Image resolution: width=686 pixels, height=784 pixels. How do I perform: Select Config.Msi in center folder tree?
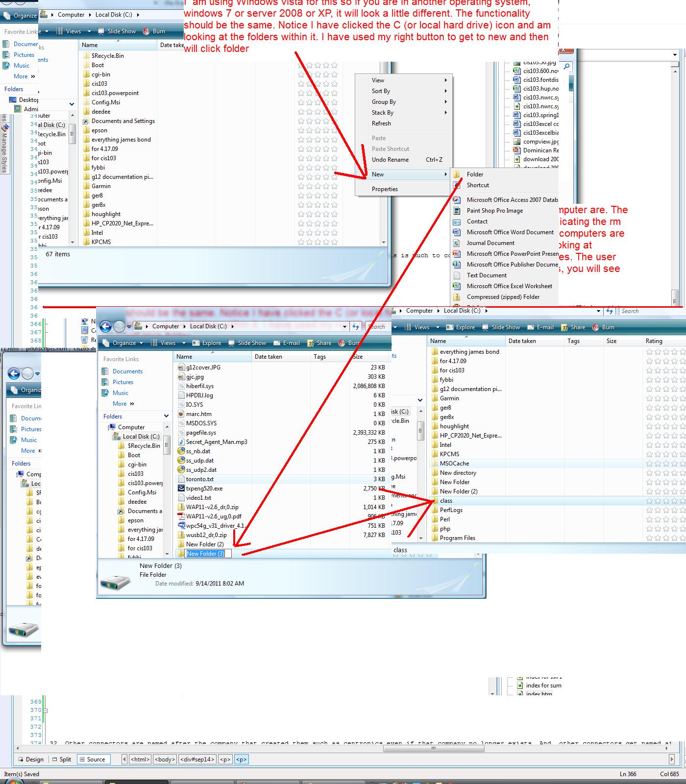pos(142,492)
